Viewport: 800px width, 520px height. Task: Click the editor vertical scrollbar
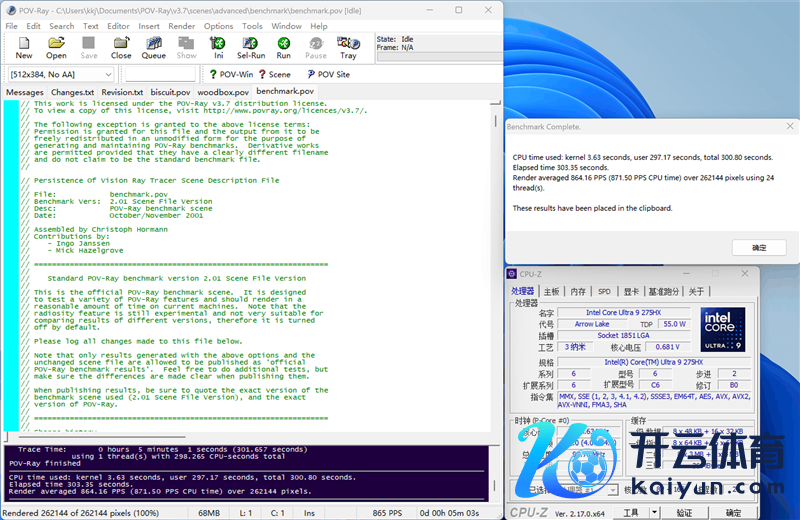pos(497,270)
